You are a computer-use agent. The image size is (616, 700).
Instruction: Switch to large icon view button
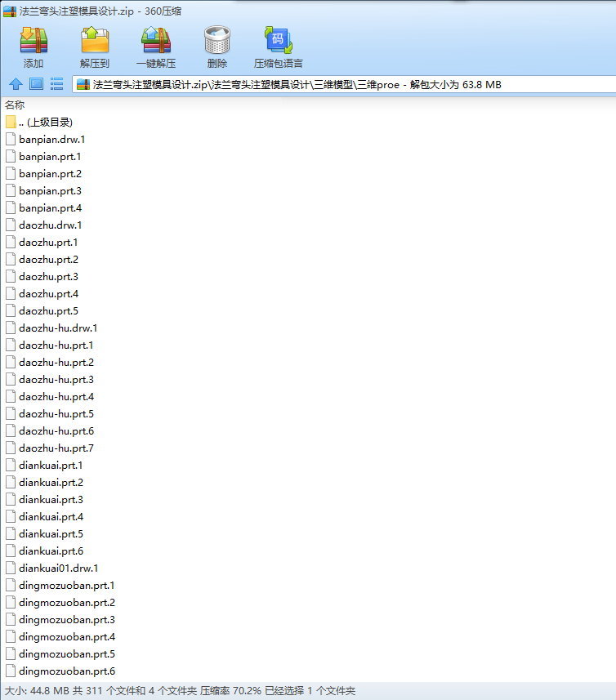click(36, 84)
